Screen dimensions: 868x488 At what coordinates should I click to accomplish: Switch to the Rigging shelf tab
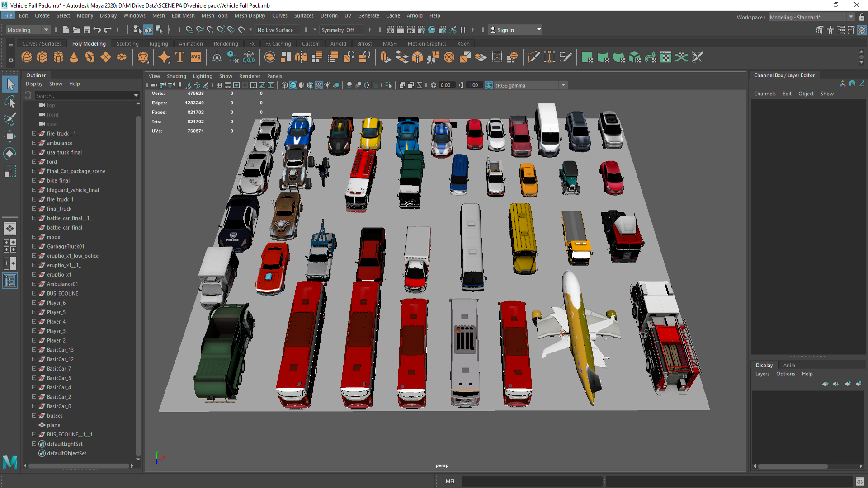click(159, 44)
